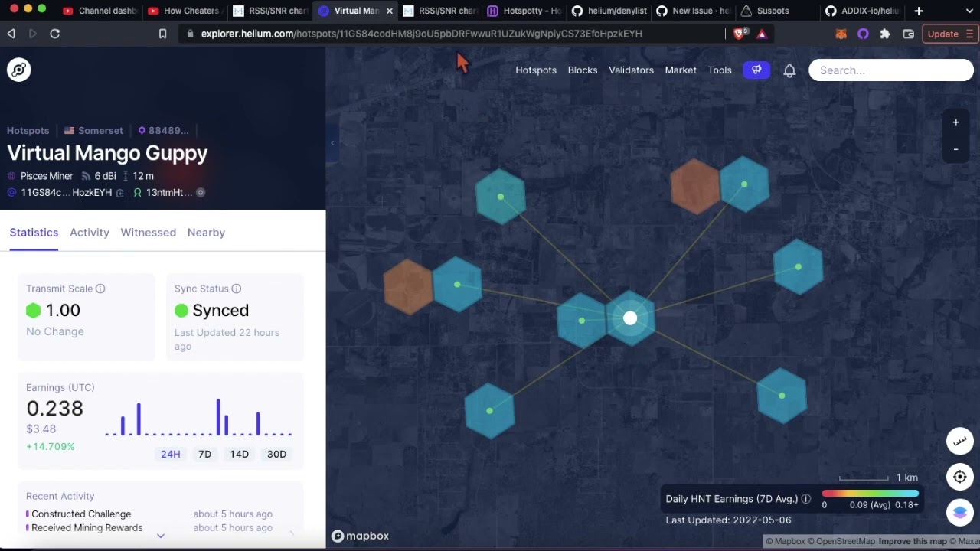Click the Hotspots breadcrumb link
980x551 pixels.
coord(28,131)
